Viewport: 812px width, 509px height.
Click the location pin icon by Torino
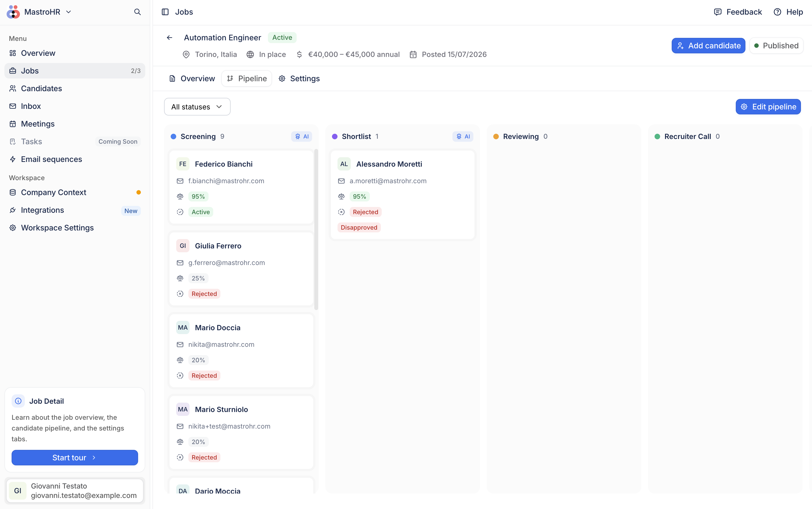[186, 54]
